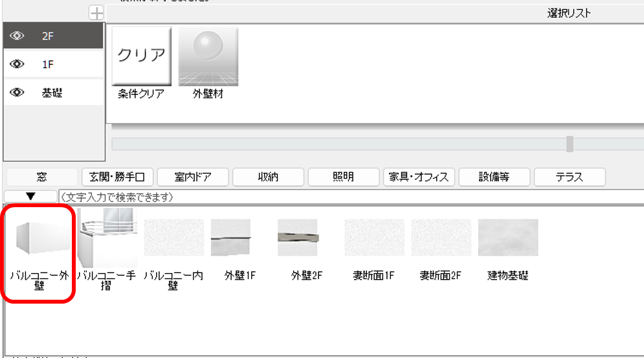Image resolution: width=644 pixels, height=358 pixels.
Task: Toggle visibility eye for 2F layer
Action: pyautogui.click(x=17, y=36)
